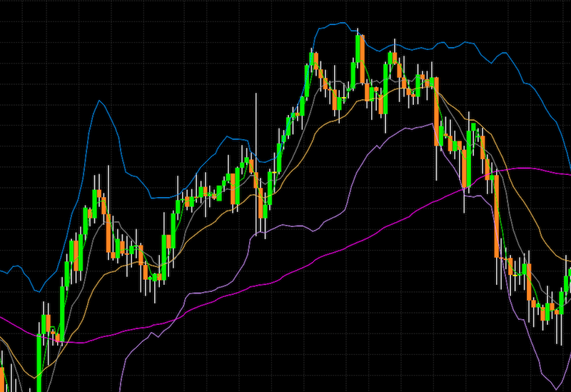Image resolution: width=571 pixels, height=392 pixels.
Task: Select the orange candle at the first left rally peak
Action: pyautogui.click(x=103, y=207)
